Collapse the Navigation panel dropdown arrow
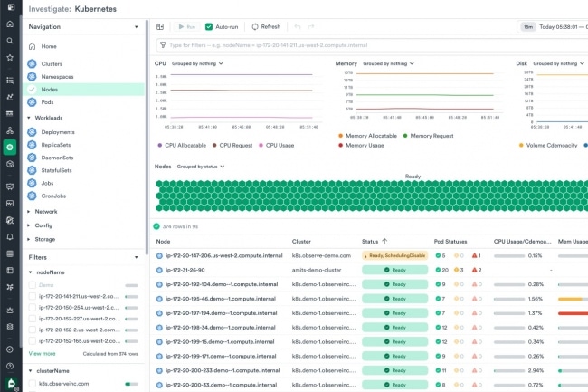 tap(136, 27)
